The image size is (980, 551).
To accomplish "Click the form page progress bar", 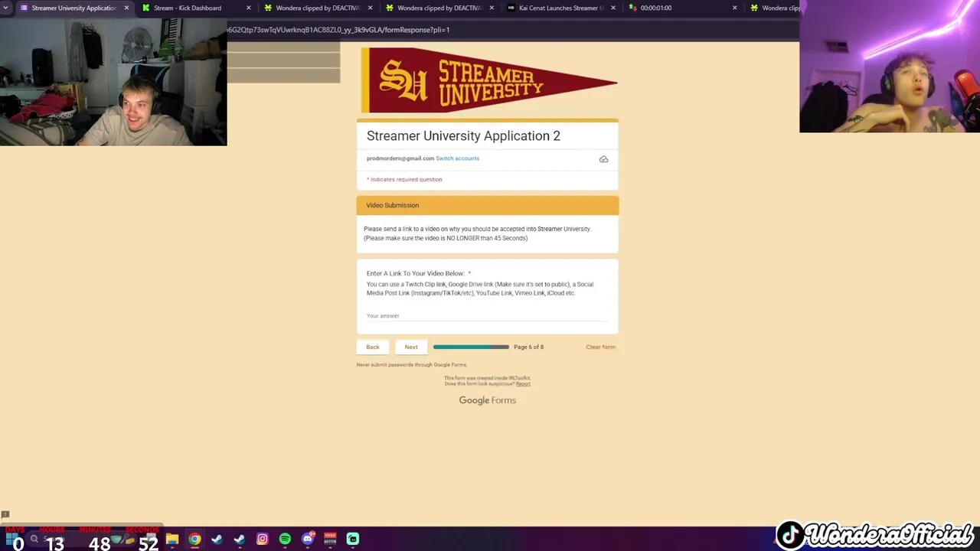I will (471, 347).
